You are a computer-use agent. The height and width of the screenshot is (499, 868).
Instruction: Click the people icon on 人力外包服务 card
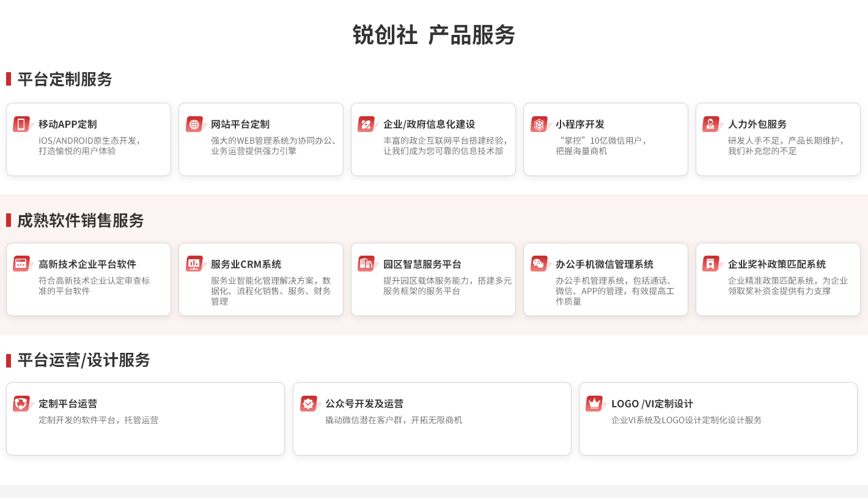(x=712, y=124)
